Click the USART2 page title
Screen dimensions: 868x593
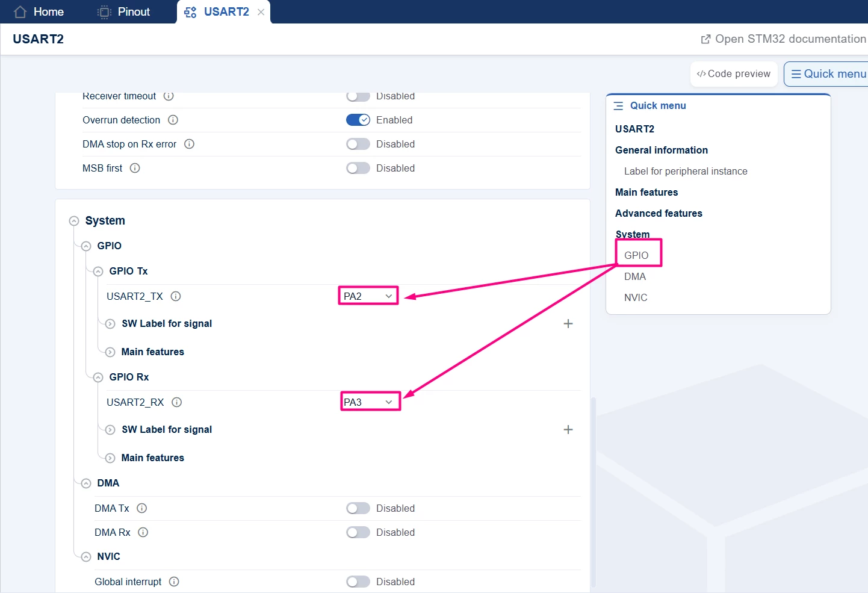[x=39, y=39]
